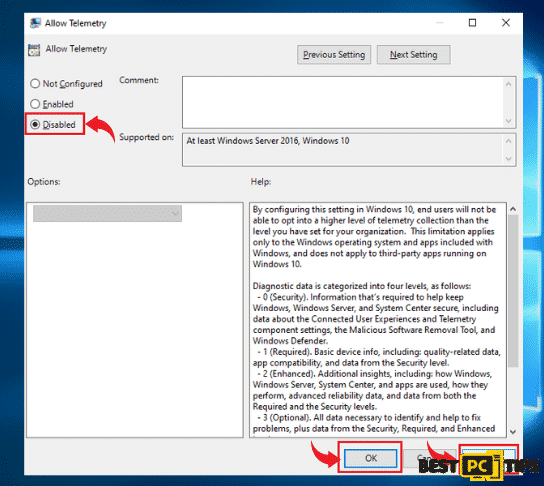Click the 'Options:' label

pyautogui.click(x=44, y=182)
